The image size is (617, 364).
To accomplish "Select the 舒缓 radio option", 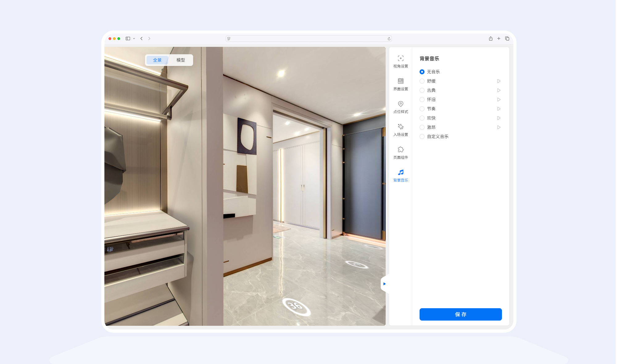I will tap(422, 81).
